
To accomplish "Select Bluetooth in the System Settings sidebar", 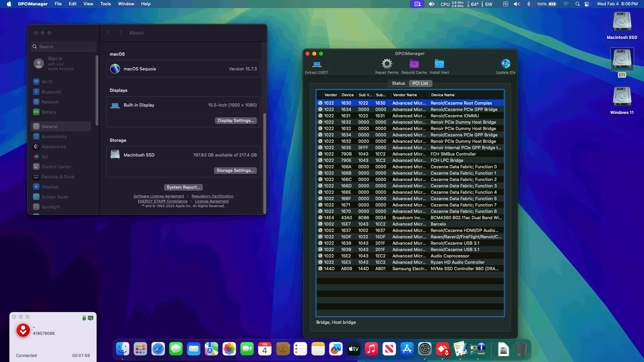I will (x=60, y=92).
